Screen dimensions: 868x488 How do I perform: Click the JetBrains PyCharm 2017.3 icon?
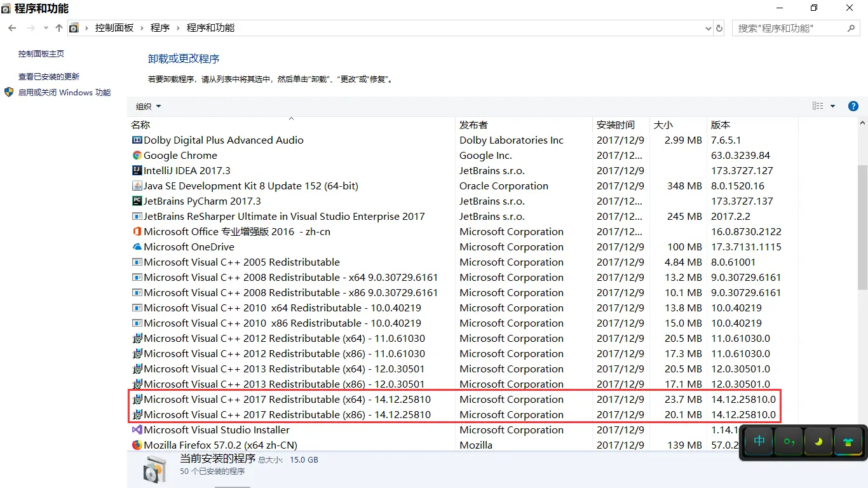(x=137, y=201)
